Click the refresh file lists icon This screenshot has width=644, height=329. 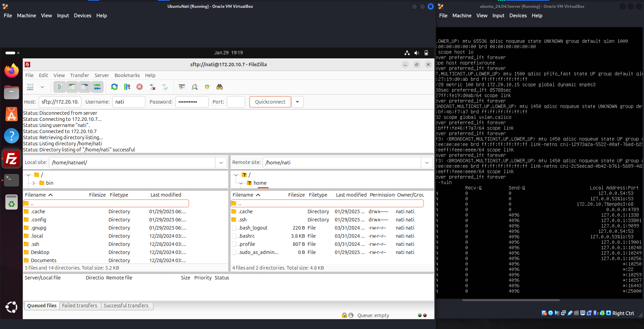point(114,87)
